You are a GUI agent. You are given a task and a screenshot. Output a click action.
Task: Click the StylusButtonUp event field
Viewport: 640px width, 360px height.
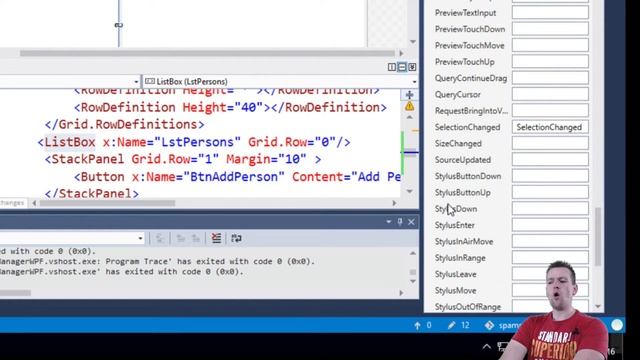pos(550,192)
